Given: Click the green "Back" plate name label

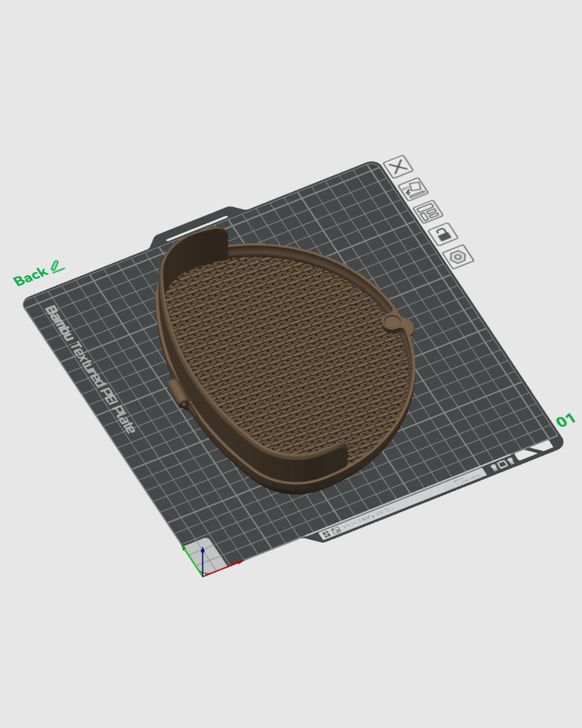Looking at the screenshot, I should tap(31, 277).
